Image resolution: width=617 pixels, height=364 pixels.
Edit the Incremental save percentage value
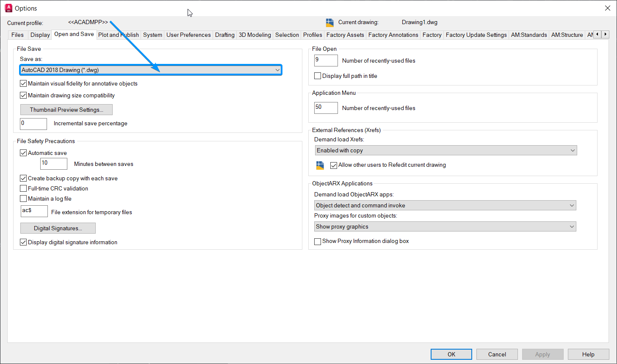coord(33,124)
